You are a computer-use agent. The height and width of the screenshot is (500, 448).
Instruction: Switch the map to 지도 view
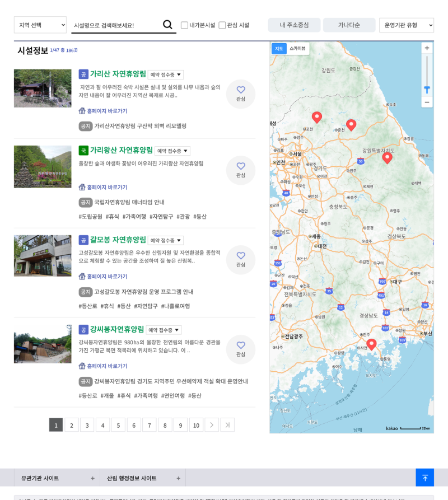coord(279,49)
